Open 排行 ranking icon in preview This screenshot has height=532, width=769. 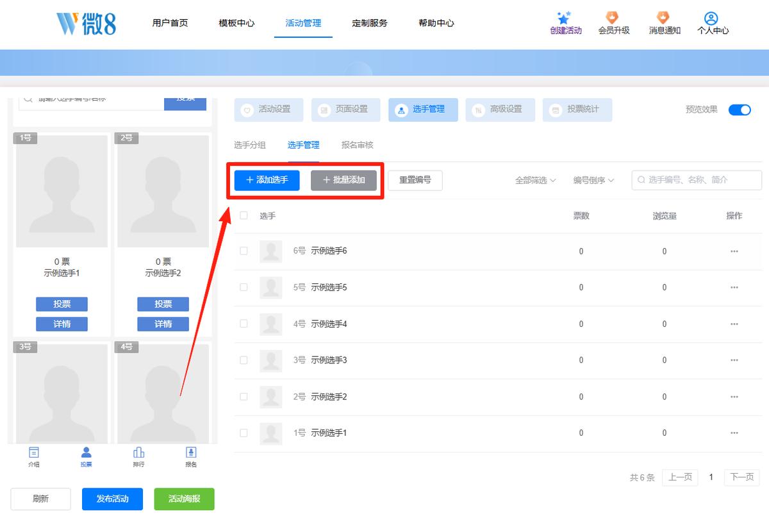pos(138,452)
